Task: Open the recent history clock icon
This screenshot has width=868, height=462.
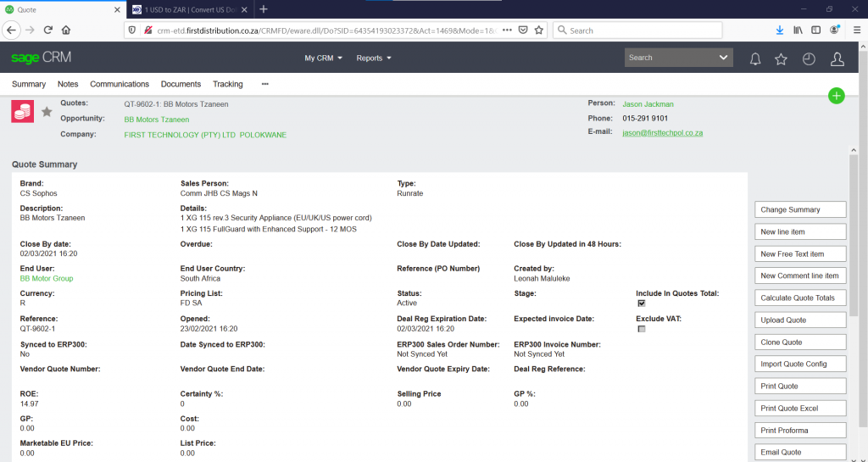Action: tap(809, 58)
